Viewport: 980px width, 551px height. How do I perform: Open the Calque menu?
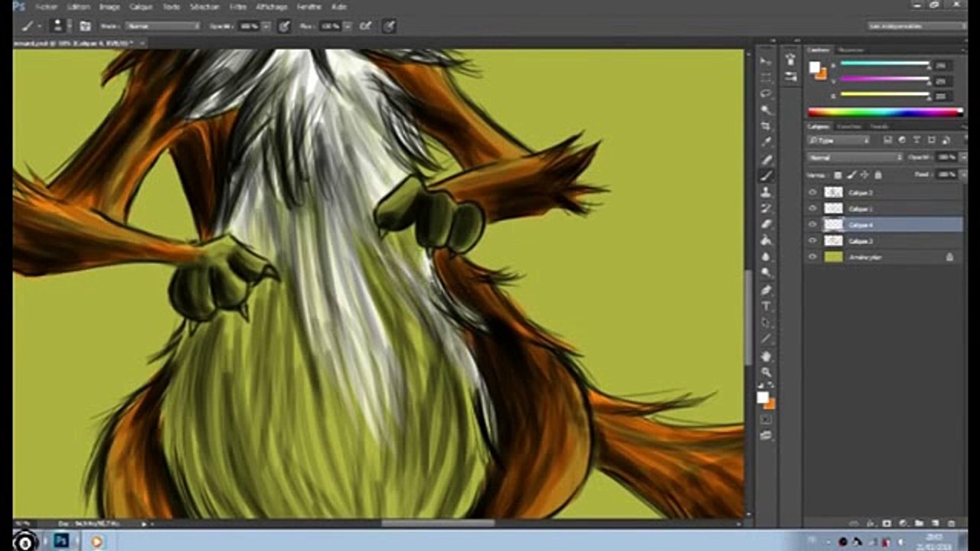coord(141,7)
